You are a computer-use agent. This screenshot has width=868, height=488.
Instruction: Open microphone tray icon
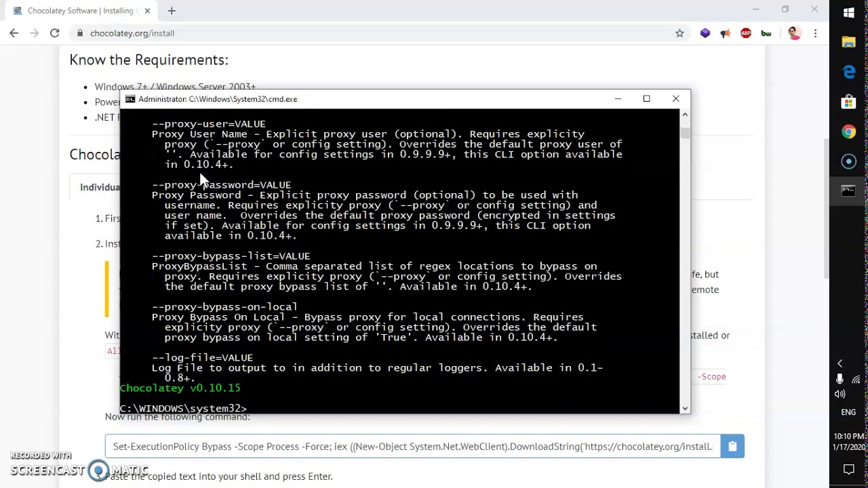[x=840, y=380]
